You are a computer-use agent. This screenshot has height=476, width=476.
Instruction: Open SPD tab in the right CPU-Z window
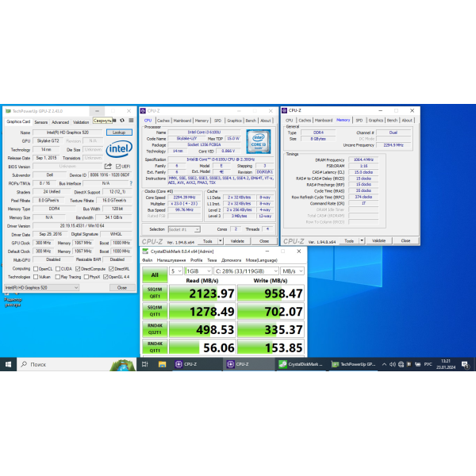[x=359, y=121]
